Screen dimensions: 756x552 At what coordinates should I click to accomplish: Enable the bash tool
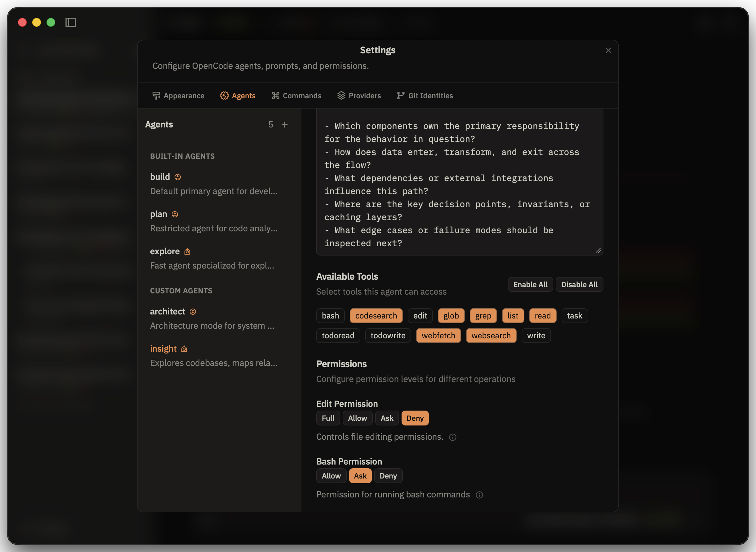coord(330,316)
